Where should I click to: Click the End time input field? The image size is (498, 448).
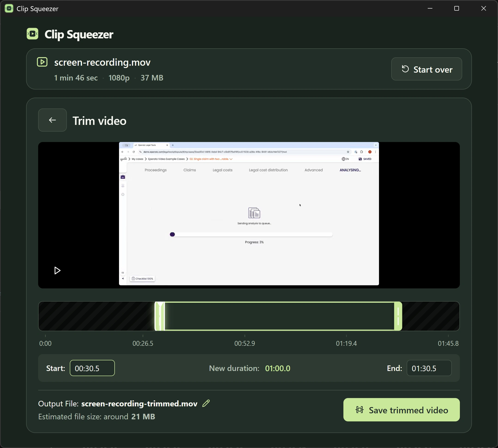(x=429, y=368)
